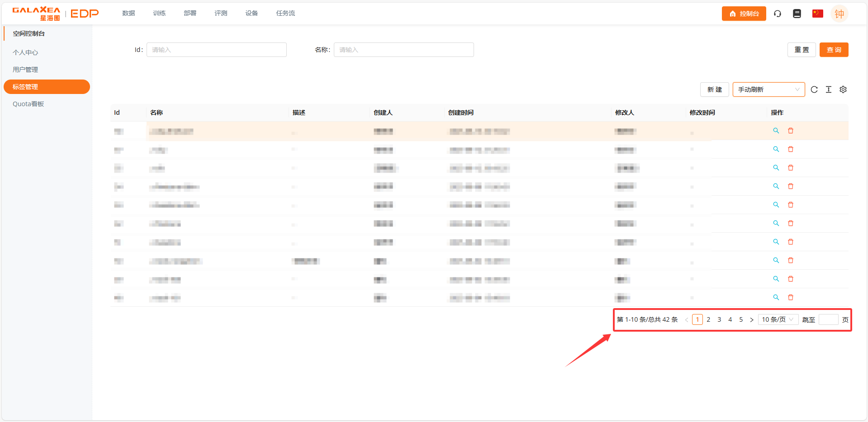The height and width of the screenshot is (422, 868).
Task: Click the headset support icon in header
Action: (778, 14)
